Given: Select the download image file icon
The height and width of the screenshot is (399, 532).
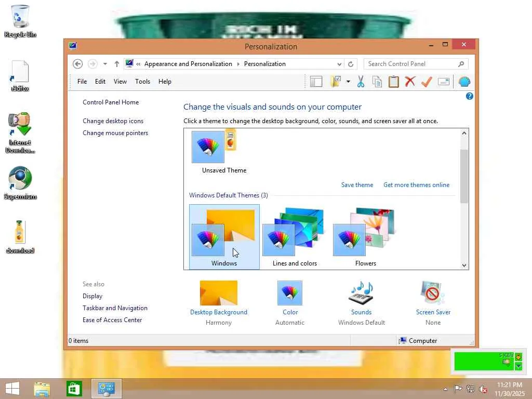Looking at the screenshot, I should 20,236.
